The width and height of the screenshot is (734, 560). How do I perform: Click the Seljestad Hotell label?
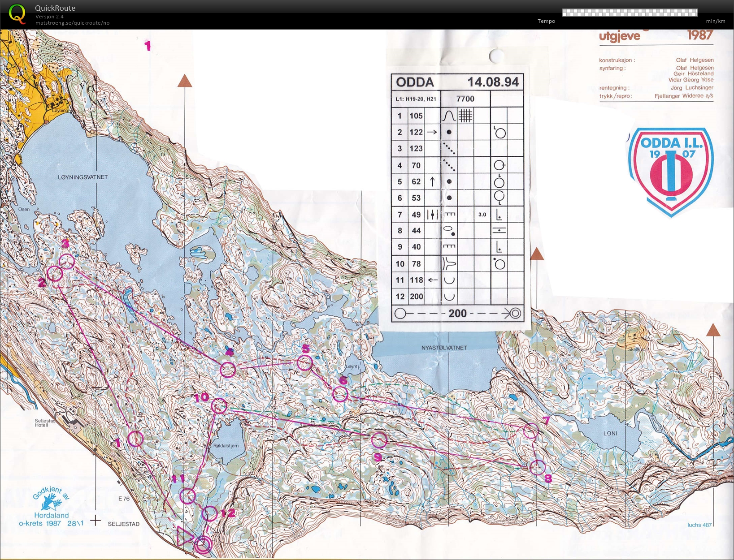45,423
